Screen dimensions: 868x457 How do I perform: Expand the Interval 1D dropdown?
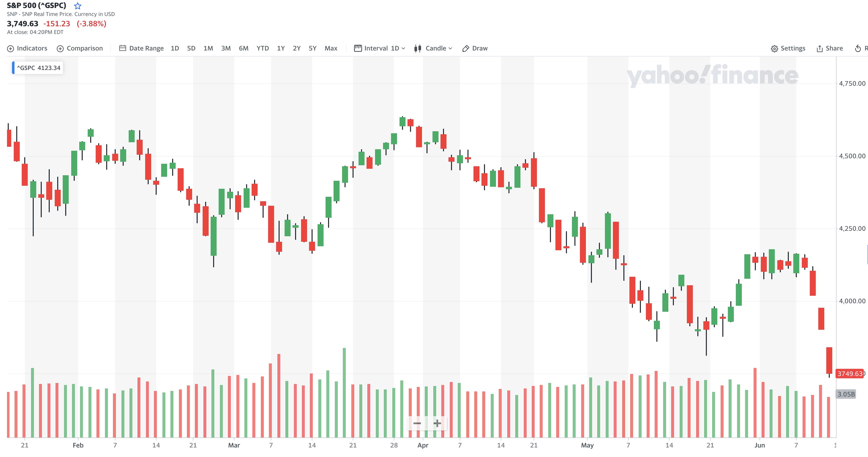[403, 48]
